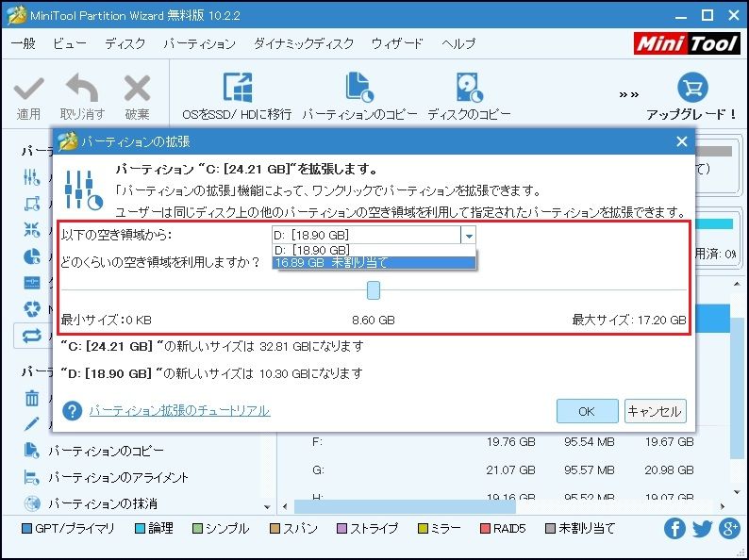Click the equalizer extend icon in sidebar
This screenshot has height=560, width=749.
[31, 177]
